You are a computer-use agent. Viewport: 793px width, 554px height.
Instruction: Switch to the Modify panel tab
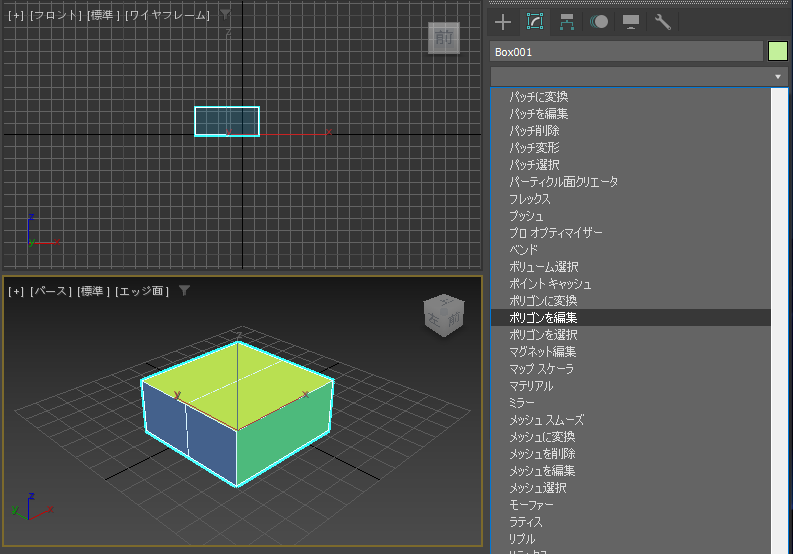coord(535,22)
